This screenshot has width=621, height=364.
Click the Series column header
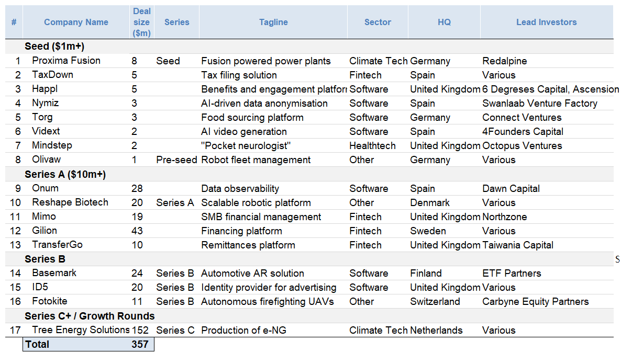(176, 22)
